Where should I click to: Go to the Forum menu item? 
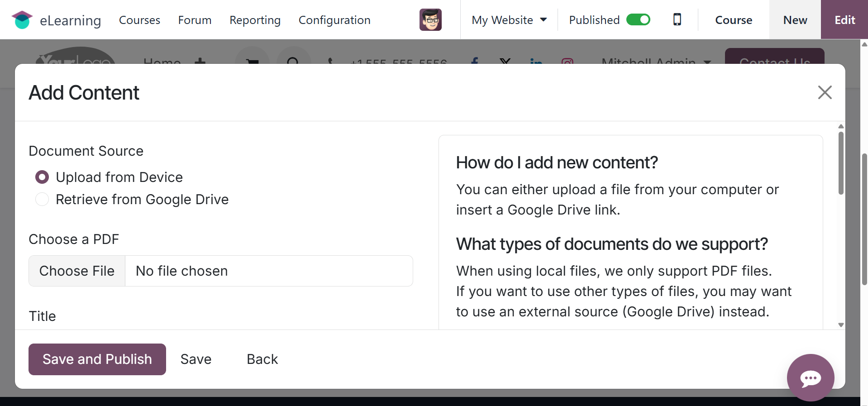coord(195,20)
